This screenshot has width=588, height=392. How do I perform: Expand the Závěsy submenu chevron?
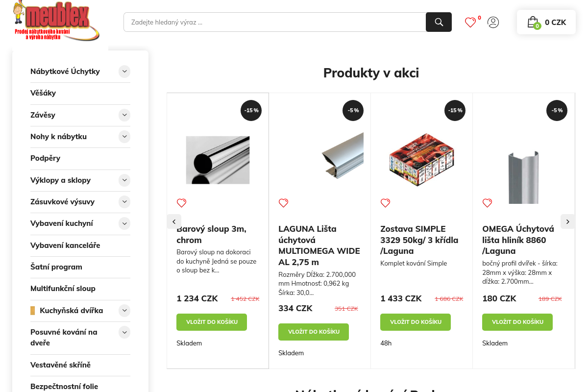(x=124, y=115)
